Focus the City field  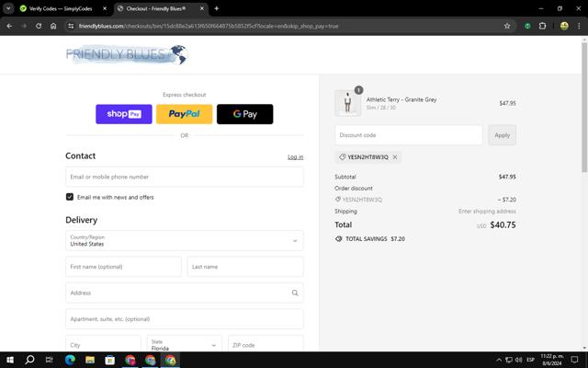103,343
